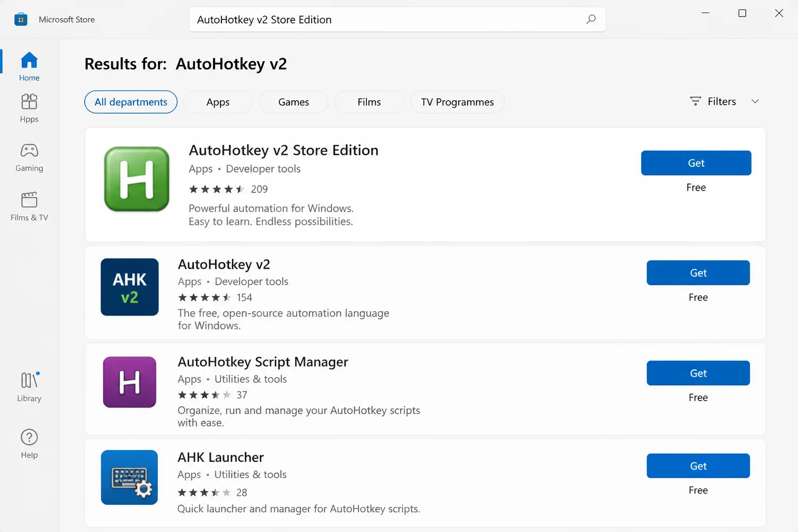This screenshot has height=532, width=798.
Task: Select the Films filter tab
Action: pyautogui.click(x=369, y=102)
